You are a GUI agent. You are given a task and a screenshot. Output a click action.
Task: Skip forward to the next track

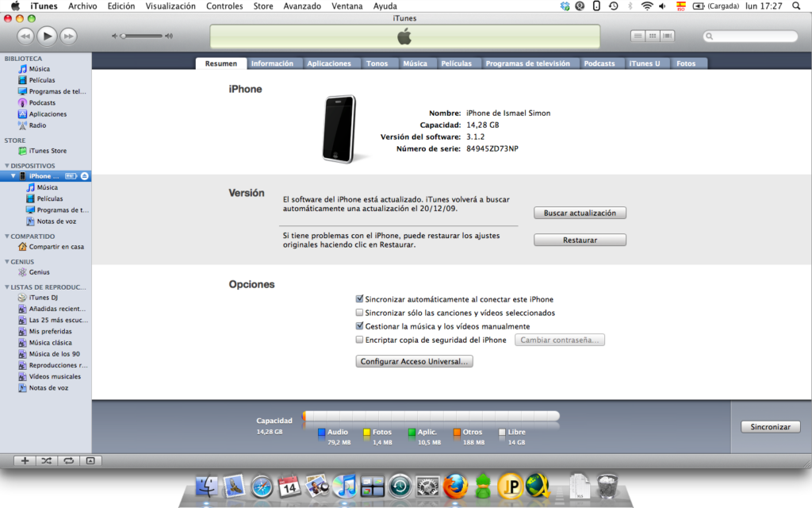68,36
